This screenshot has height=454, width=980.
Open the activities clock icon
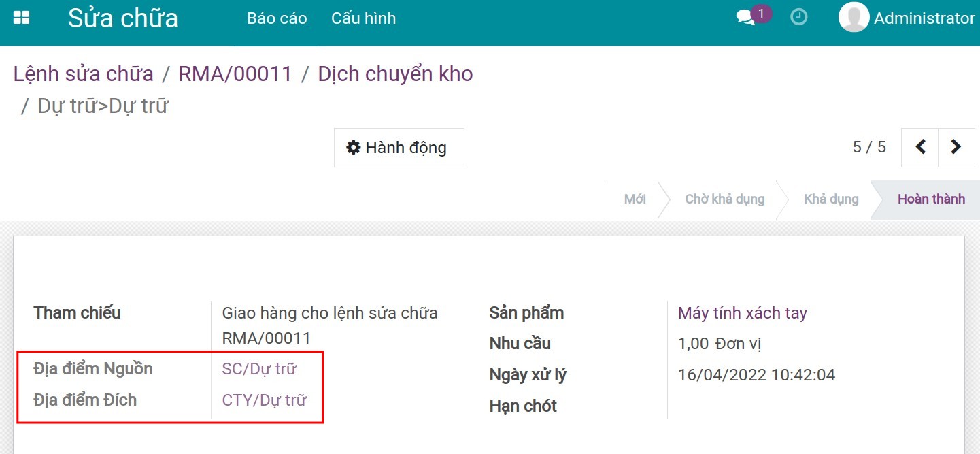click(x=799, y=17)
